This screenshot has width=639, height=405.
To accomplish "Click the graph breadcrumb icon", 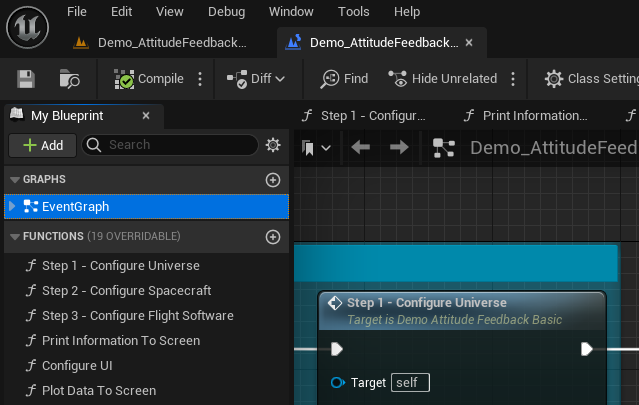I will click(x=443, y=147).
